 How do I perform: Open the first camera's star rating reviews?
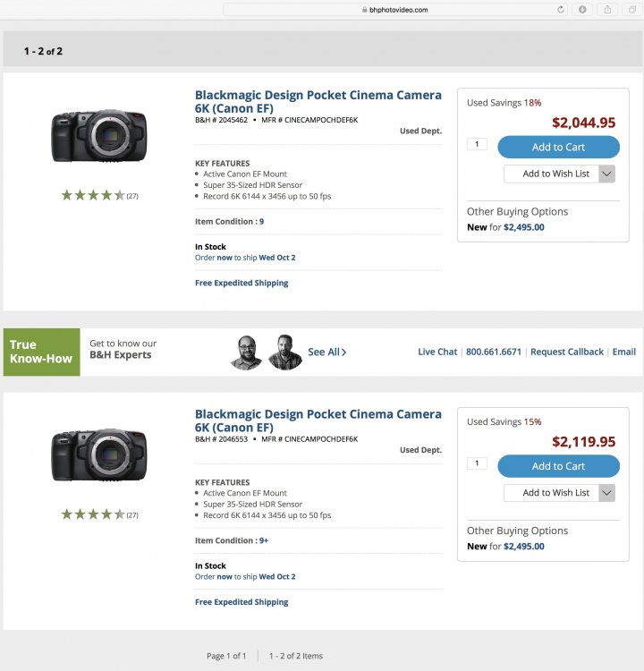point(93,195)
